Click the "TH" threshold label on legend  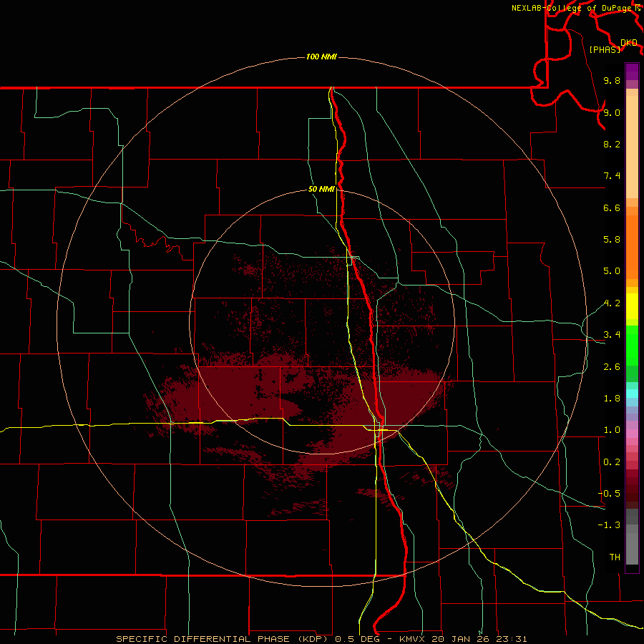point(615,557)
